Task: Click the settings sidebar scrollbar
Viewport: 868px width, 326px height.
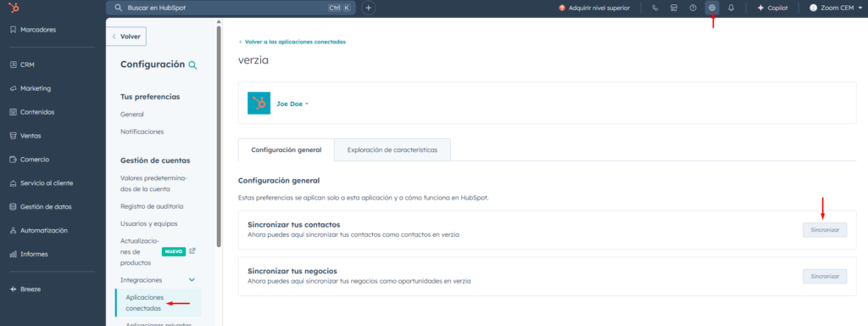Action: pyautogui.click(x=220, y=136)
